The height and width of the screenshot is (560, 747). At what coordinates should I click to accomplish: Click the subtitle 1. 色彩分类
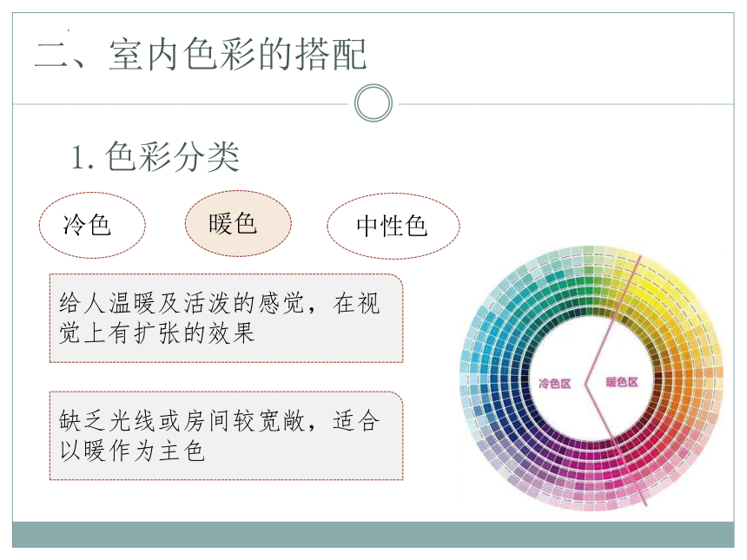point(155,156)
